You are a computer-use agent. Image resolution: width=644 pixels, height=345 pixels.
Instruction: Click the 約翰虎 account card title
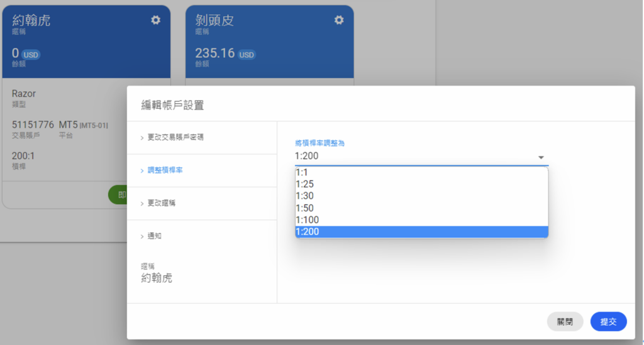(31, 20)
